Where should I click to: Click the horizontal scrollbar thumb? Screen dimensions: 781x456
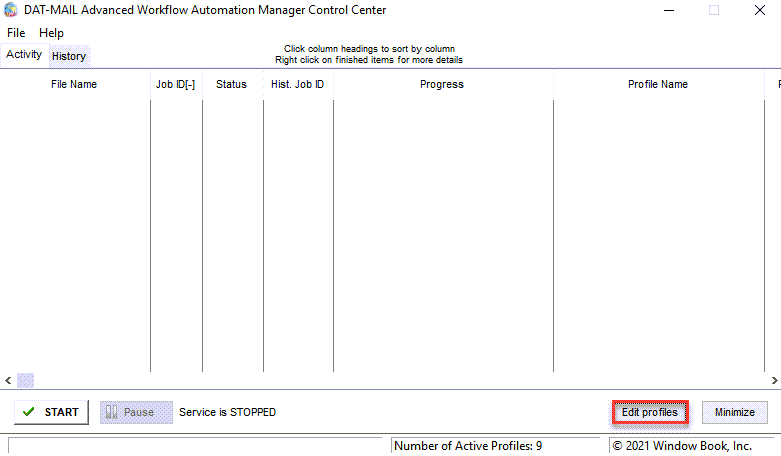(x=25, y=380)
